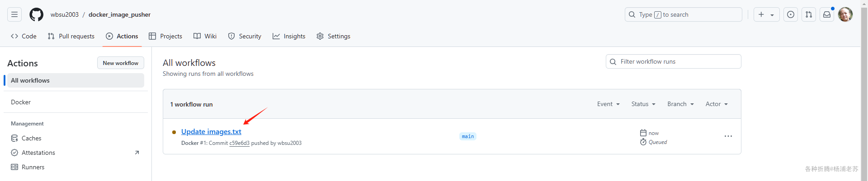Expand the create new plus dropdown
The width and height of the screenshot is (868, 181).
(766, 14)
